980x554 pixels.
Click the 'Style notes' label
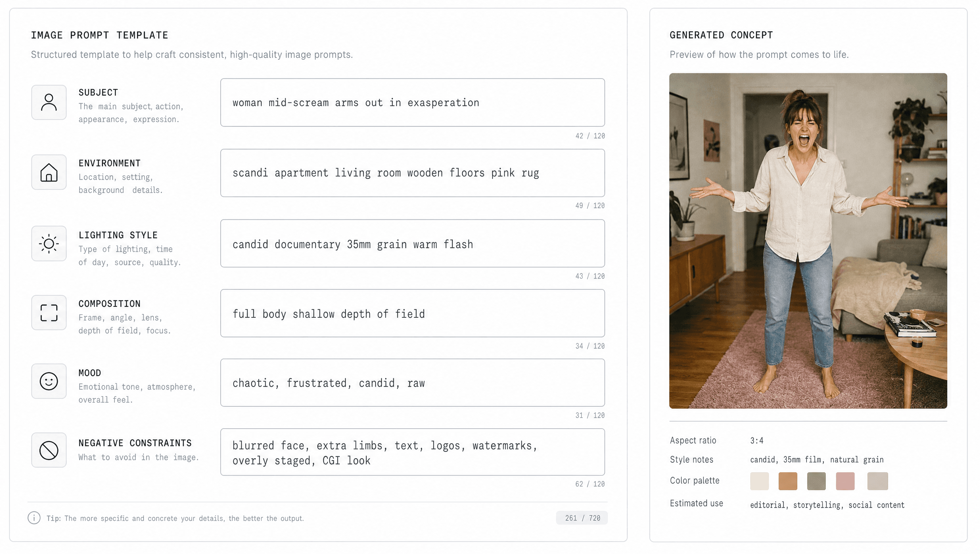(x=692, y=460)
